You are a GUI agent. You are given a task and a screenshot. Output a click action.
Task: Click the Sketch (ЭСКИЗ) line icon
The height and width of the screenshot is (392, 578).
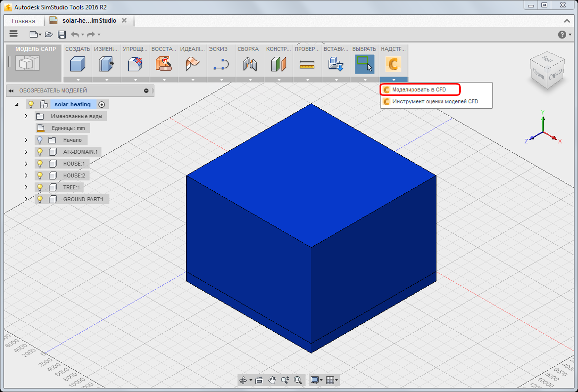[x=221, y=64]
